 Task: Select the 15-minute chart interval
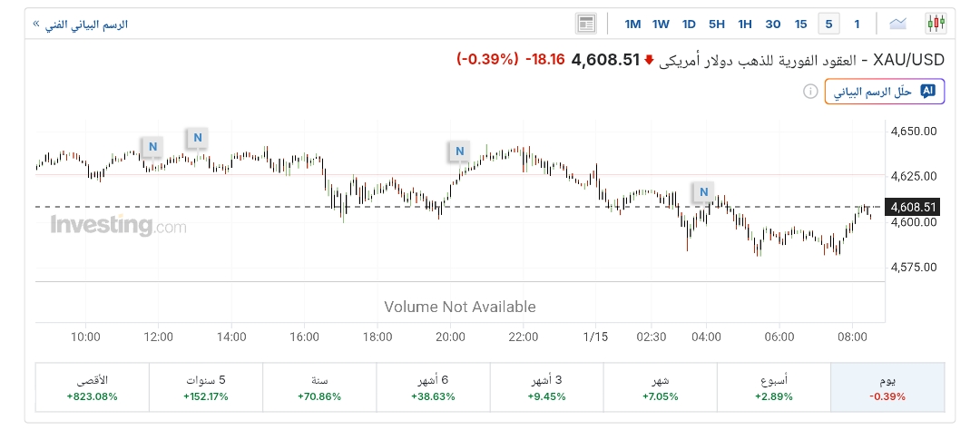800,24
